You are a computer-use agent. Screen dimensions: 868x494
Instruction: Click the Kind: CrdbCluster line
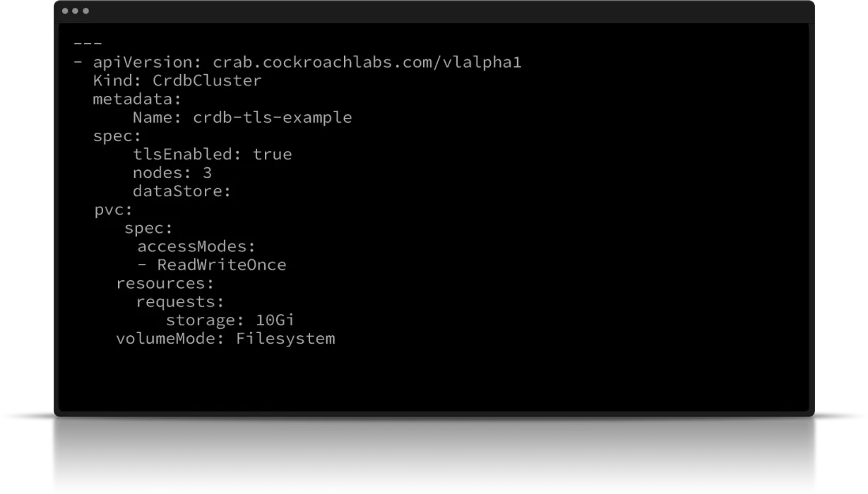click(177, 80)
